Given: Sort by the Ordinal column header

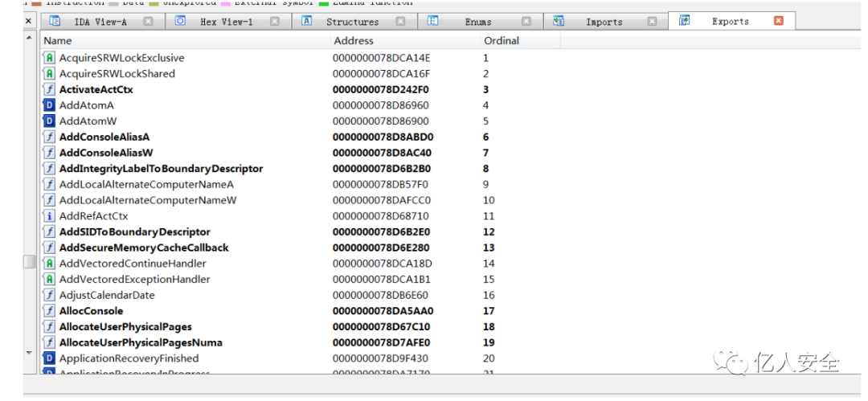Looking at the screenshot, I should tap(520, 40).
